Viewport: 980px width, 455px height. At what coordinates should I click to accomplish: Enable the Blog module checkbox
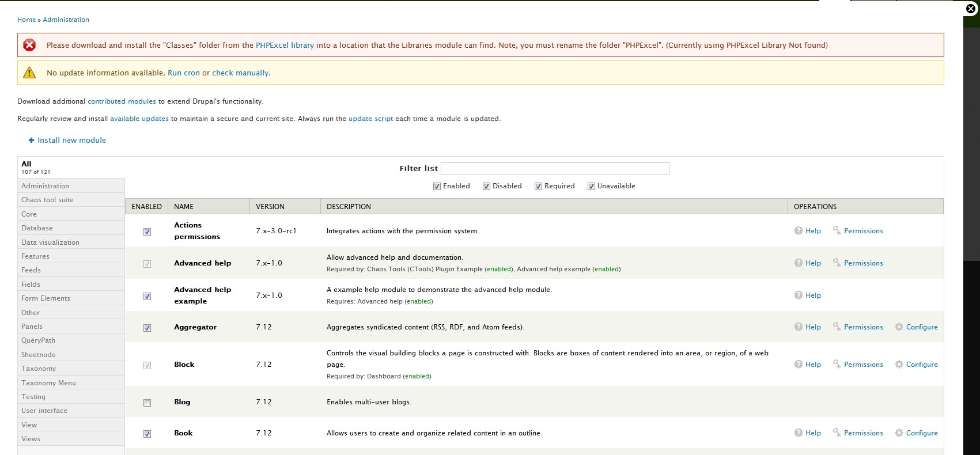click(x=147, y=403)
